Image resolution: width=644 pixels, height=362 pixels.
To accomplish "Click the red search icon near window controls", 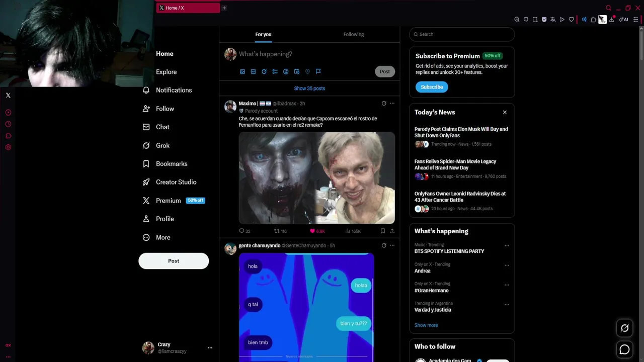I will (608, 8).
